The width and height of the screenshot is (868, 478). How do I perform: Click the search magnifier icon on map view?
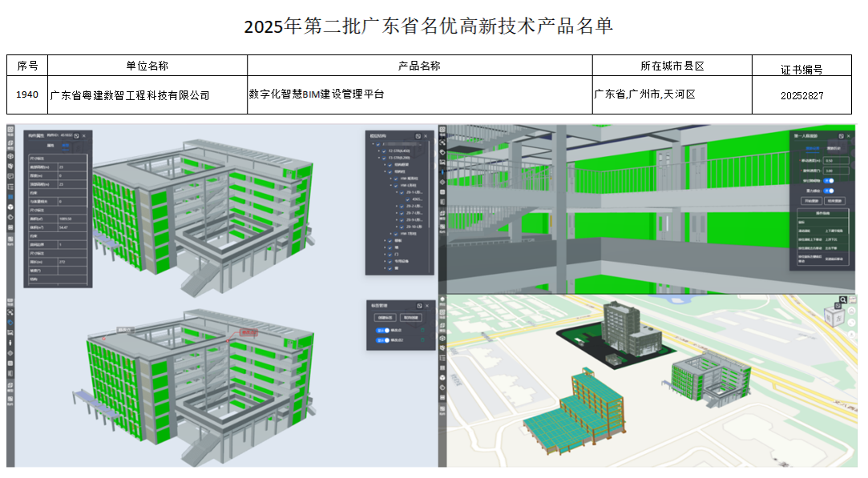842,299
